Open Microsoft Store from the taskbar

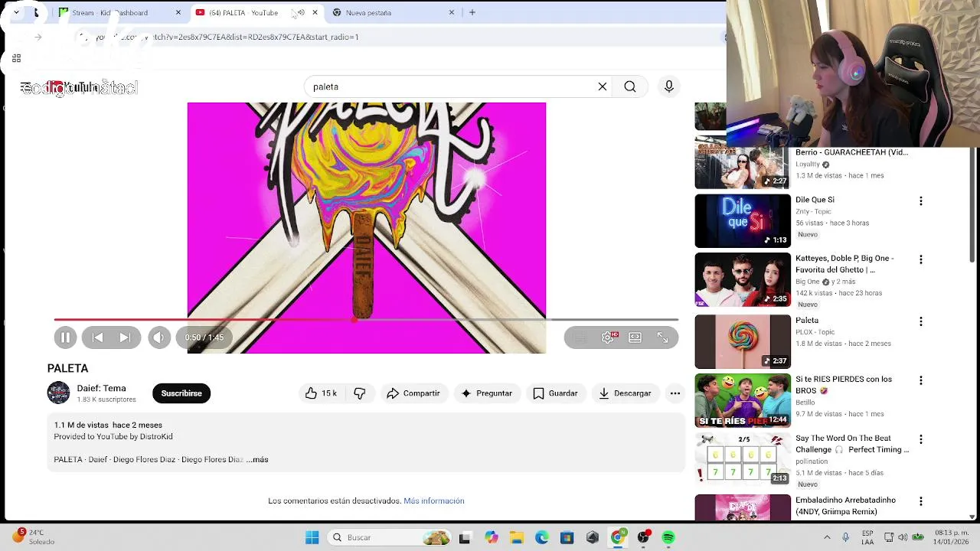click(x=567, y=537)
